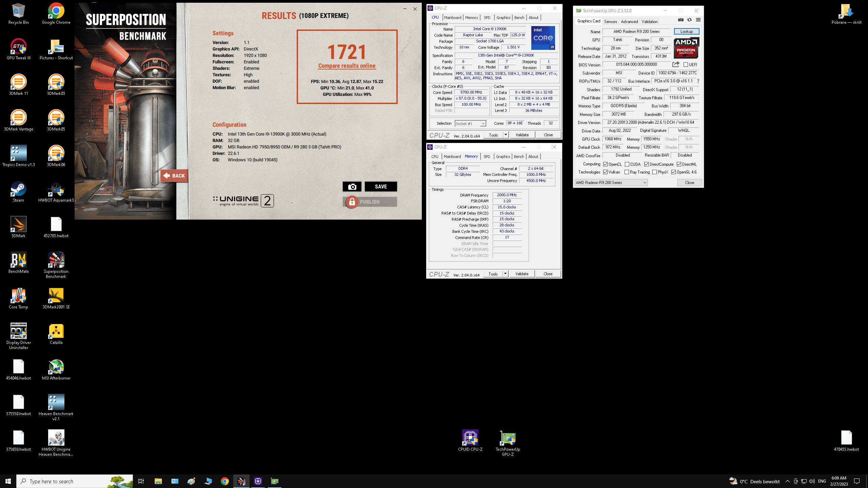
Task: Select the Superposition Benchmark desktop shortcut
Action: [56, 265]
